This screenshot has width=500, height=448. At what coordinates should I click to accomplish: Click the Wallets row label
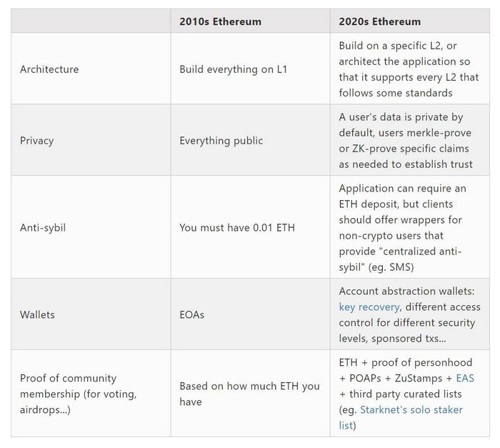[x=37, y=315]
